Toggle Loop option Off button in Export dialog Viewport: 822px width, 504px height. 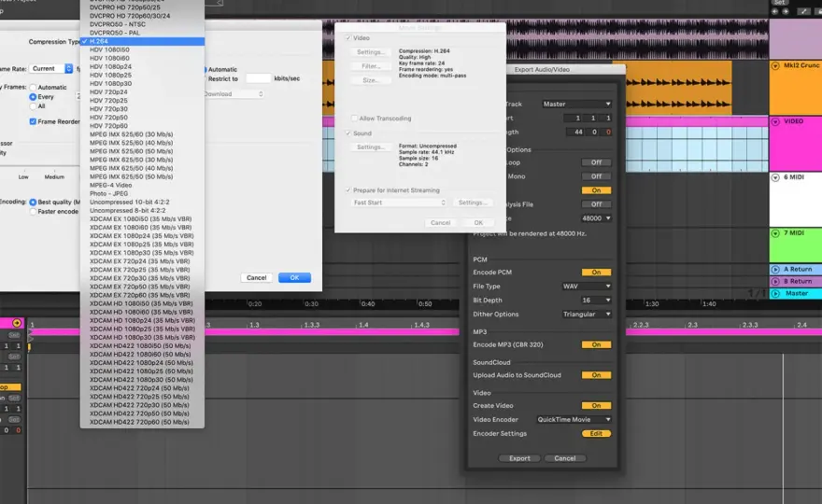[596, 162]
